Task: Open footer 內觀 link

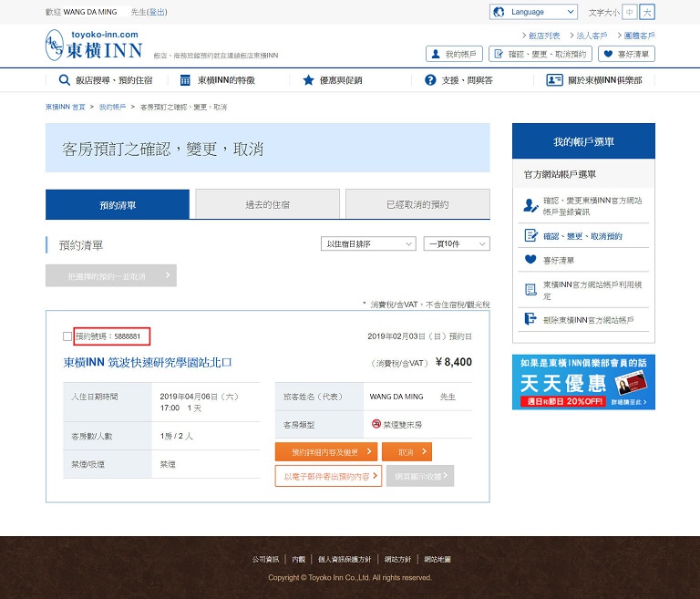Action: (298, 559)
